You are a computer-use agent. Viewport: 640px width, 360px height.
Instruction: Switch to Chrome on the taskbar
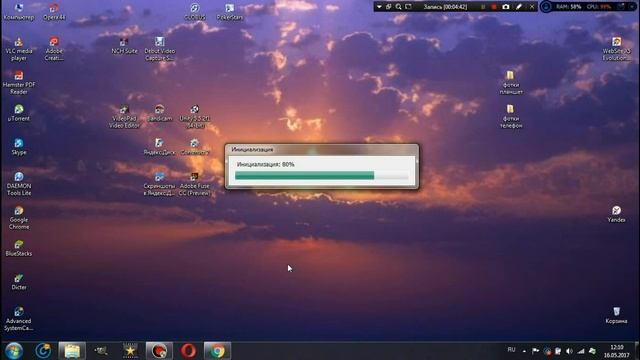coord(218,351)
